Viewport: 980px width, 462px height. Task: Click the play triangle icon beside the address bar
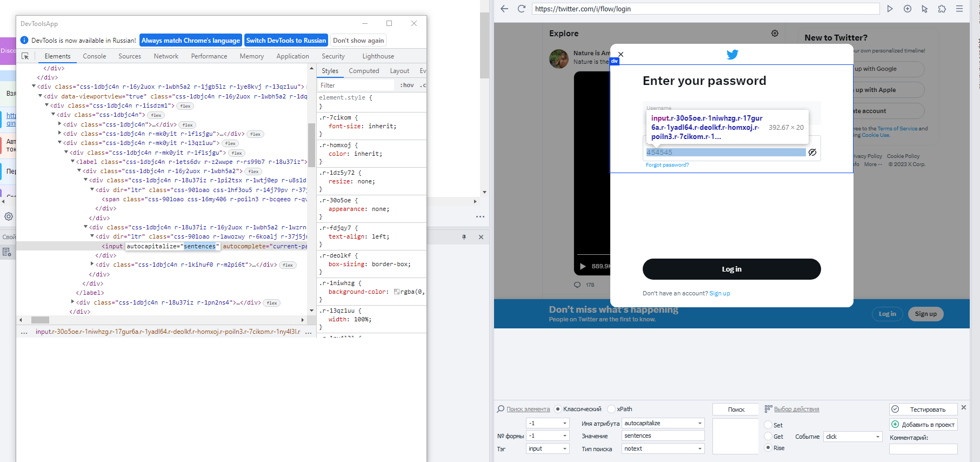pyautogui.click(x=890, y=9)
